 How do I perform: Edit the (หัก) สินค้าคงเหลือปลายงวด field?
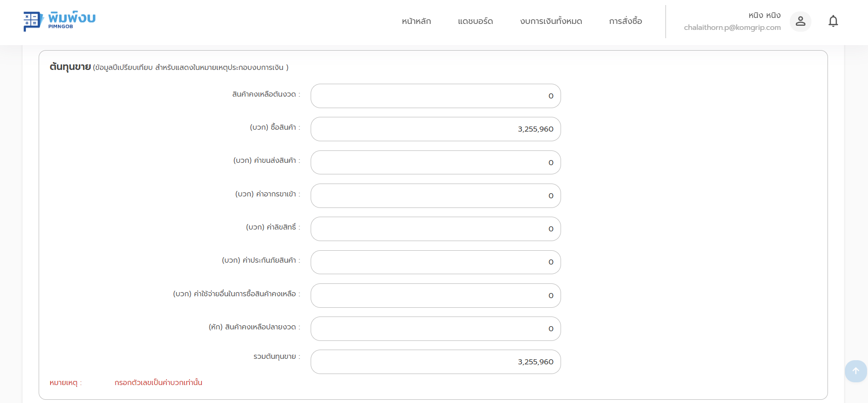coord(435,328)
